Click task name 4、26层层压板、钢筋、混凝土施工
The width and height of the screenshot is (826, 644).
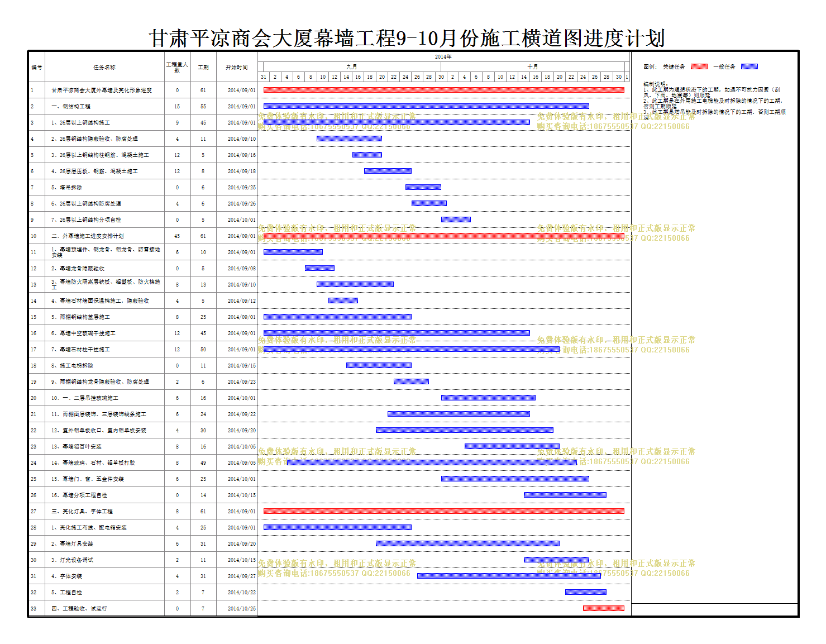[x=94, y=171]
